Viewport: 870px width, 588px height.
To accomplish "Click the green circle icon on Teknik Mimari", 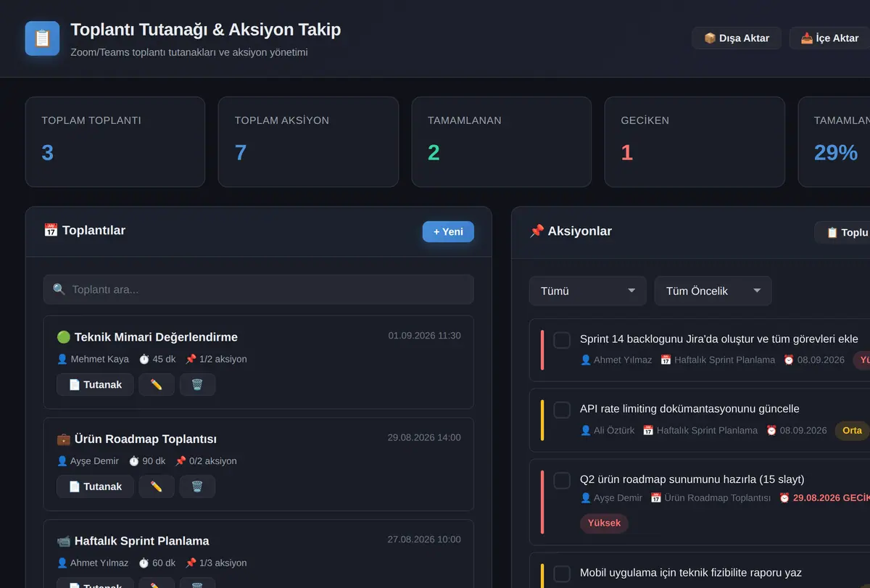I will tap(63, 337).
